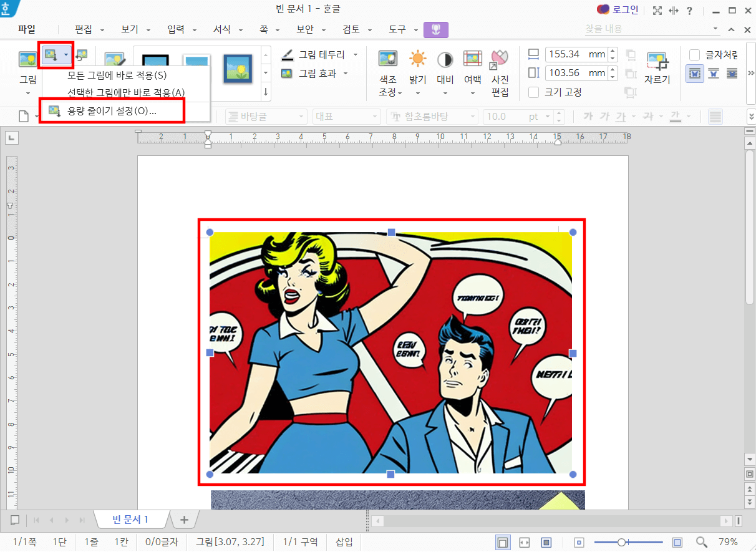Open the 그림 효과 dropdown arrow

point(346,74)
